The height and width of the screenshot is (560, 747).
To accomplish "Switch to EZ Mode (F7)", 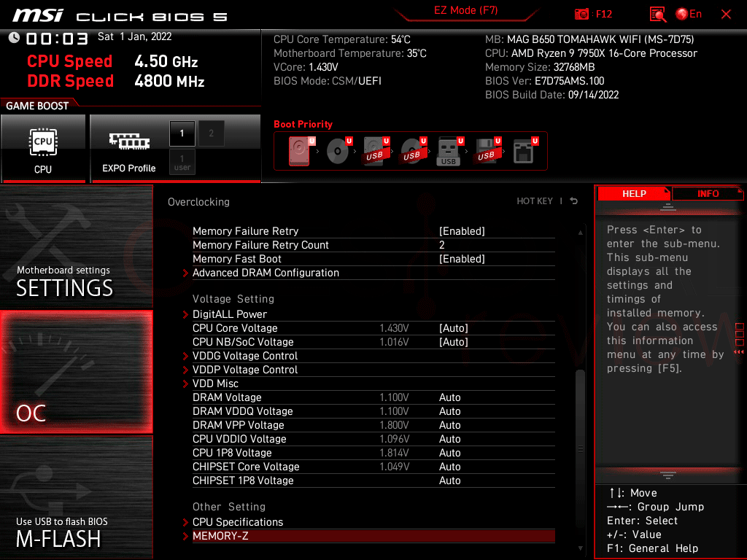I will click(465, 10).
